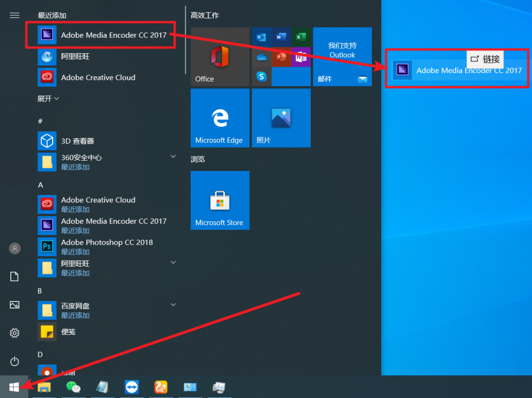Open Adobe Creative Cloud under section A
Screen dimensions: 532x398
coord(107,204)
